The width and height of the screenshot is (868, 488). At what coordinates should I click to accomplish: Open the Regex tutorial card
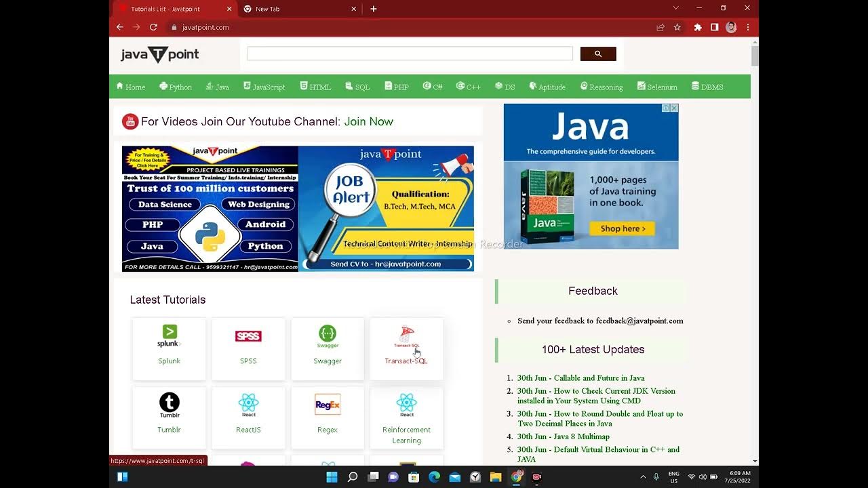328,417
